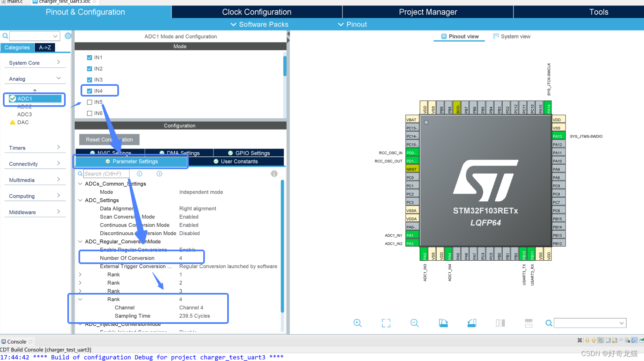This screenshot has height=361, width=644.
Task: Click the NRST pin on chip
Action: [x=412, y=169]
